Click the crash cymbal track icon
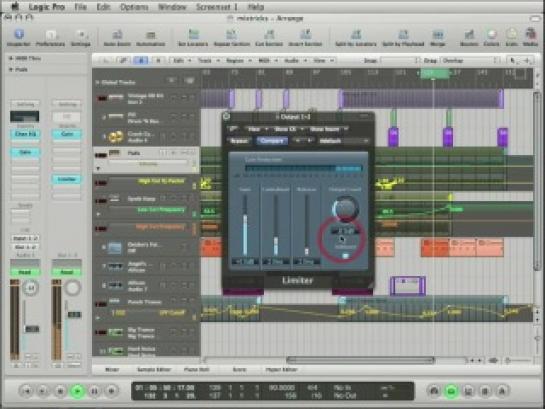 (116, 137)
